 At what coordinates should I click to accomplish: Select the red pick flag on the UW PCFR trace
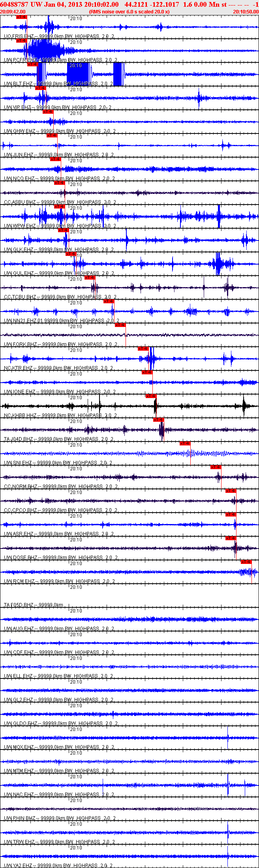[x=21, y=41]
